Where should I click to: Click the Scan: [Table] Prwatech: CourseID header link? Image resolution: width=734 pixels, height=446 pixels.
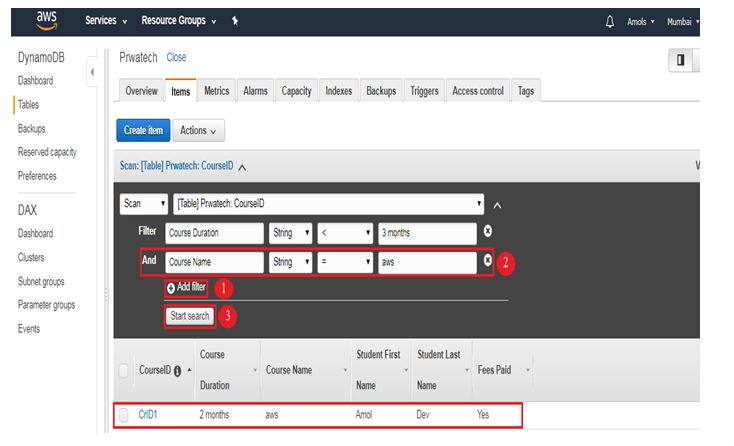[x=176, y=166]
